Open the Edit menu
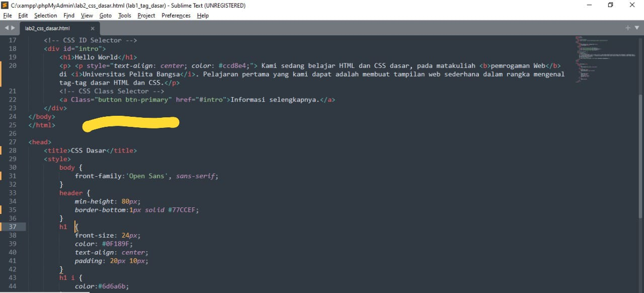This screenshot has width=644, height=293. point(23,16)
